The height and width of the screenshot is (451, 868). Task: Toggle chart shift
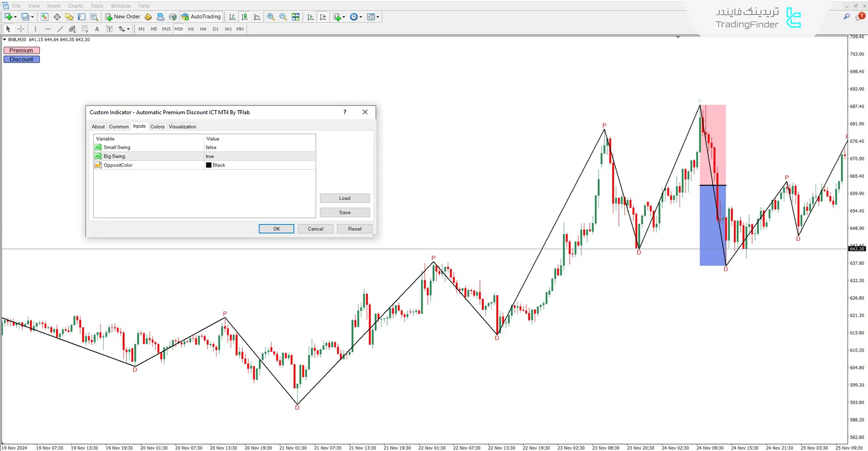323,17
